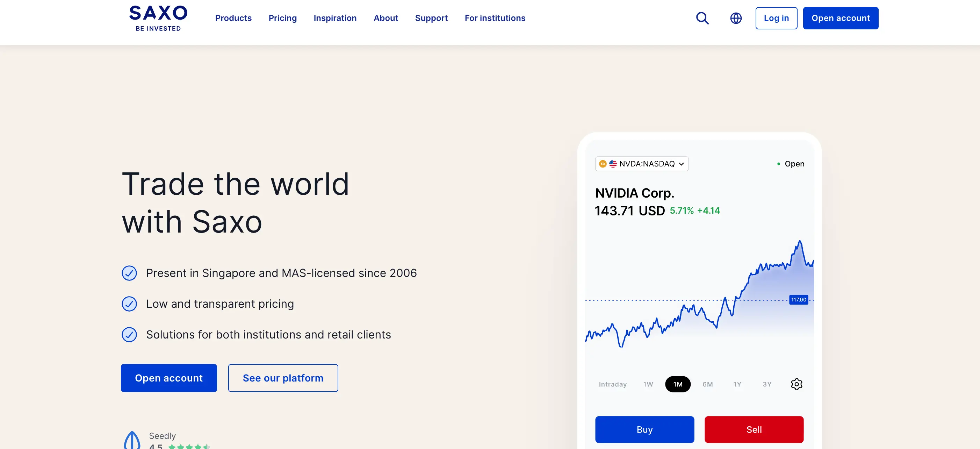Viewport: 980px width, 449px height.
Task: Click the blue Buy button
Action: [x=644, y=430]
